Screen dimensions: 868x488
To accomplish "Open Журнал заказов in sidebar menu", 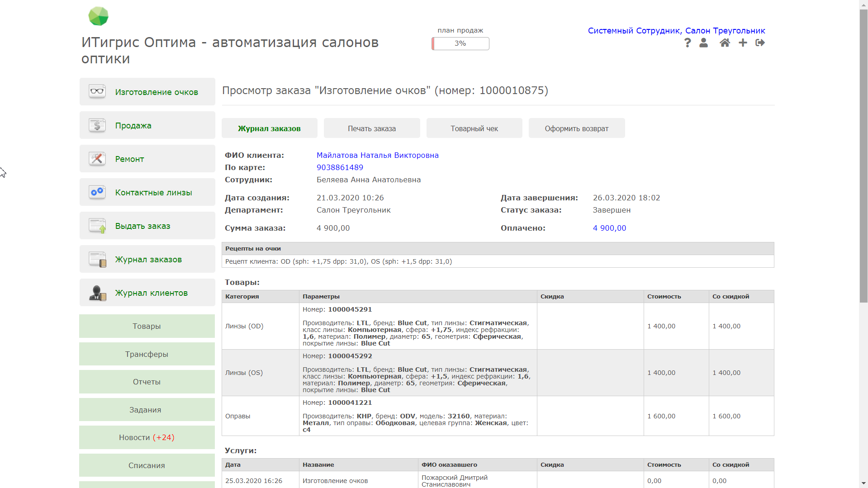I will click(148, 259).
